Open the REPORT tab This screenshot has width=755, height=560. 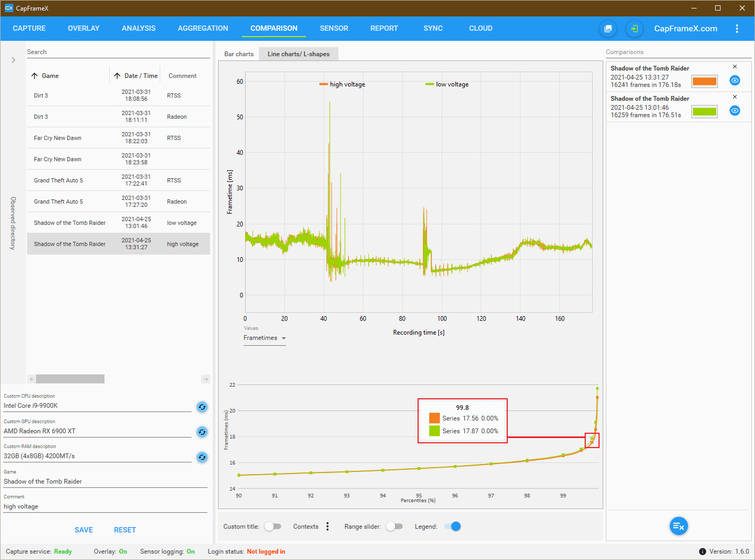[384, 28]
